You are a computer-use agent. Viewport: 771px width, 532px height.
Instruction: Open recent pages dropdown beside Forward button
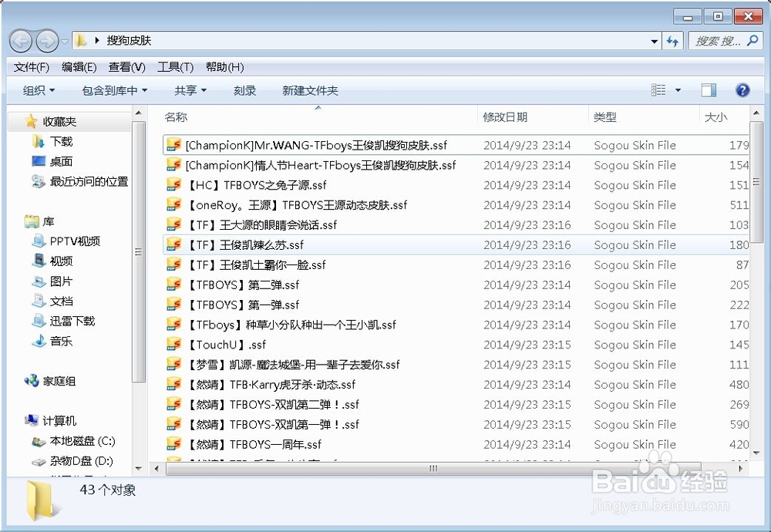click(65, 42)
